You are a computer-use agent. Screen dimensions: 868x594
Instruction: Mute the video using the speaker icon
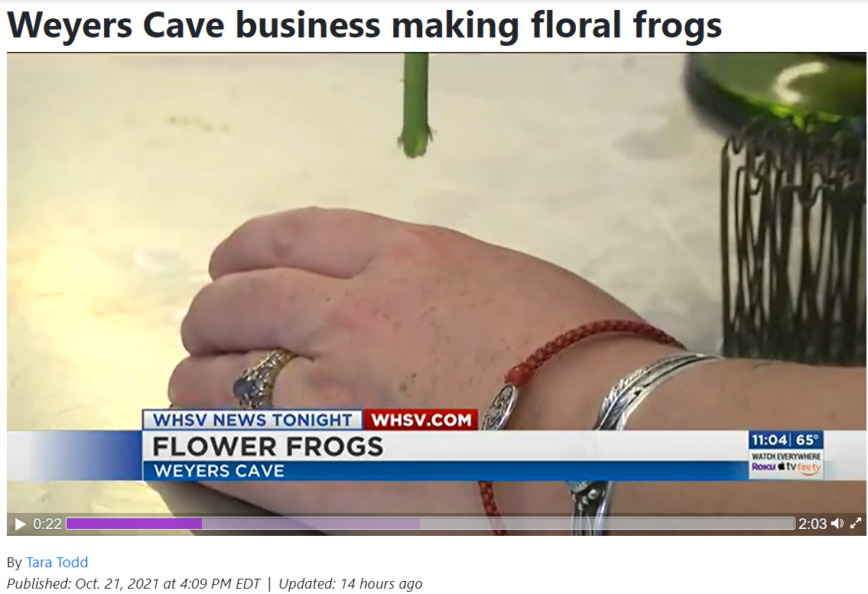(x=837, y=523)
